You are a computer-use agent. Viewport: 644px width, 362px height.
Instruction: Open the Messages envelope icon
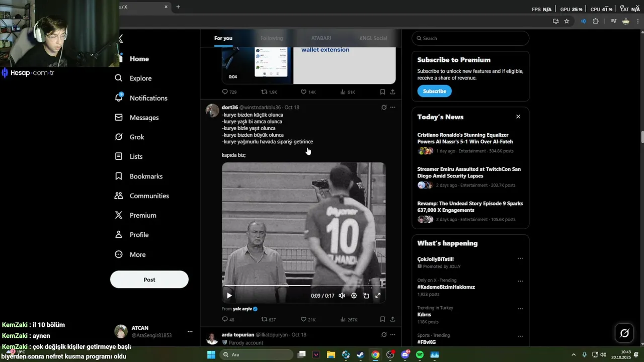pos(119,117)
